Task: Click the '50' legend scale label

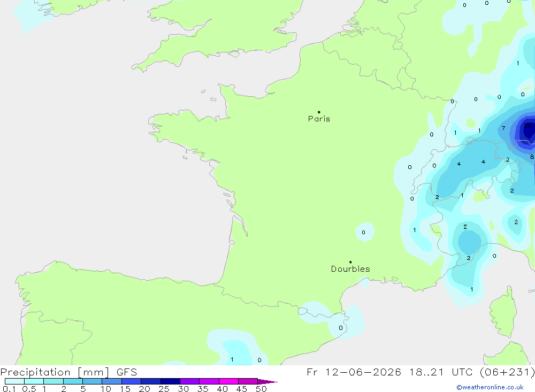Action: pos(262,389)
